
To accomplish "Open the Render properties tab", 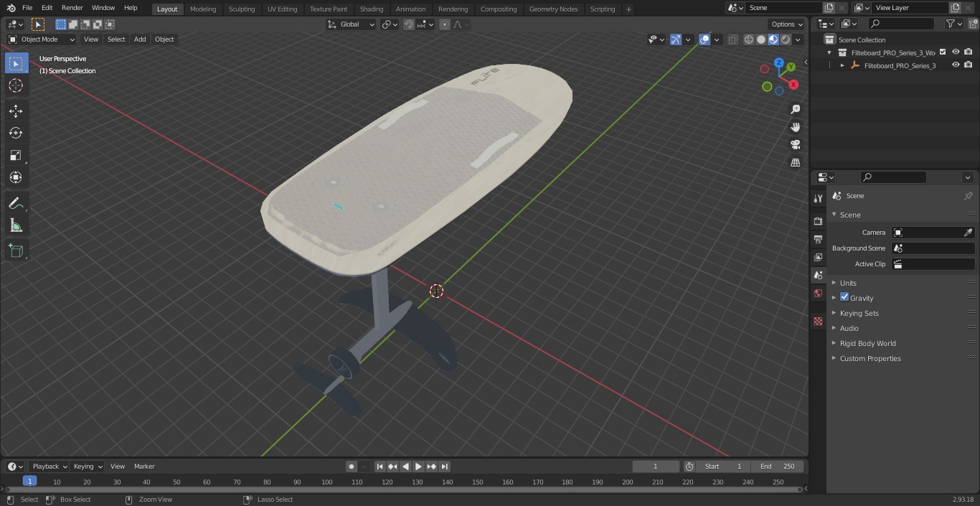I will coord(818,221).
